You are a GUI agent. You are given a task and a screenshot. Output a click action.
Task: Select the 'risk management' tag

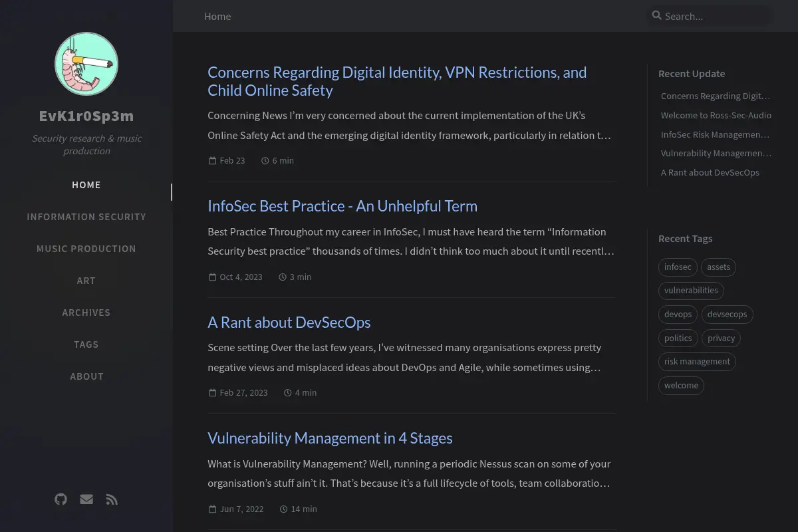point(697,362)
